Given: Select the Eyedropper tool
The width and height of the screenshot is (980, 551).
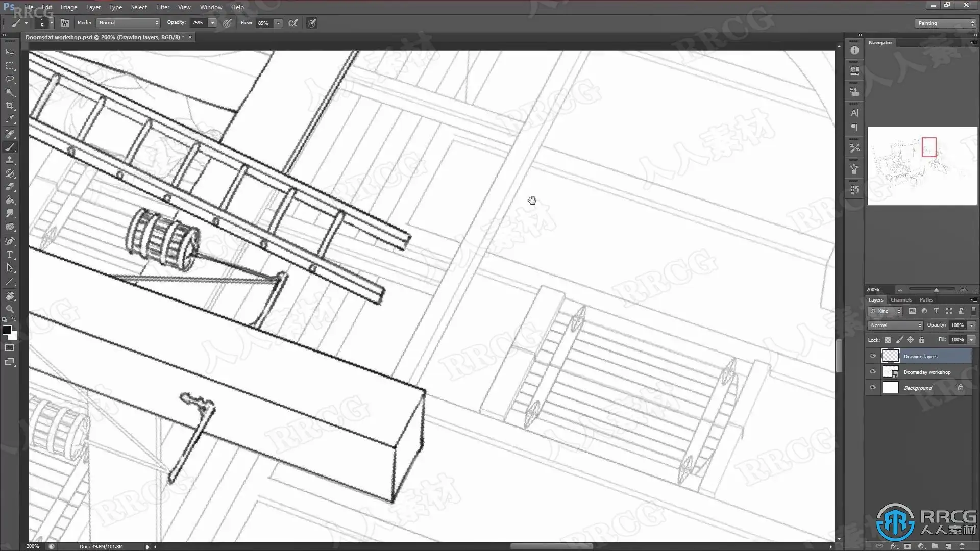Looking at the screenshot, I should (10, 119).
